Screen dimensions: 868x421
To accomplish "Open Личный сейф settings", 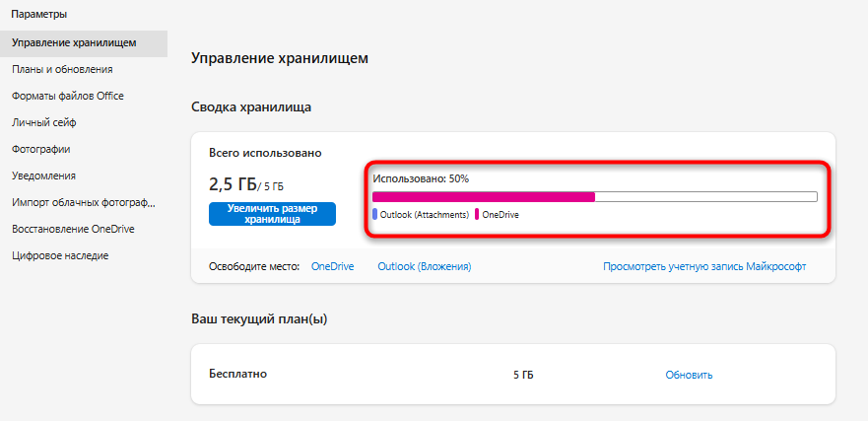I will pos(43,123).
